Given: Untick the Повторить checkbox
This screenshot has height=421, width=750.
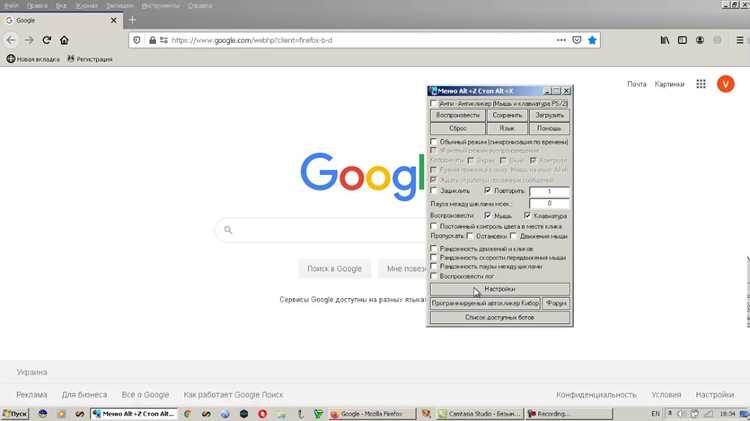Looking at the screenshot, I should point(487,190).
